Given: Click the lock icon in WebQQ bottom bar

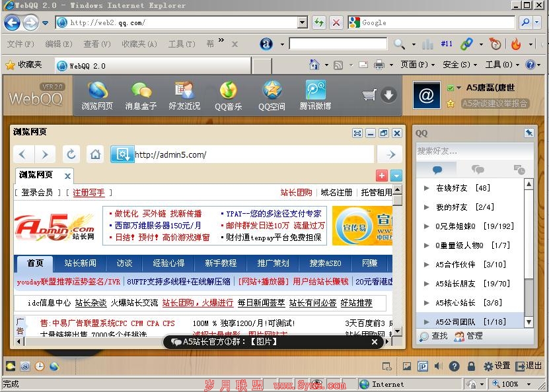Looking at the screenshot, I should click(471, 366).
